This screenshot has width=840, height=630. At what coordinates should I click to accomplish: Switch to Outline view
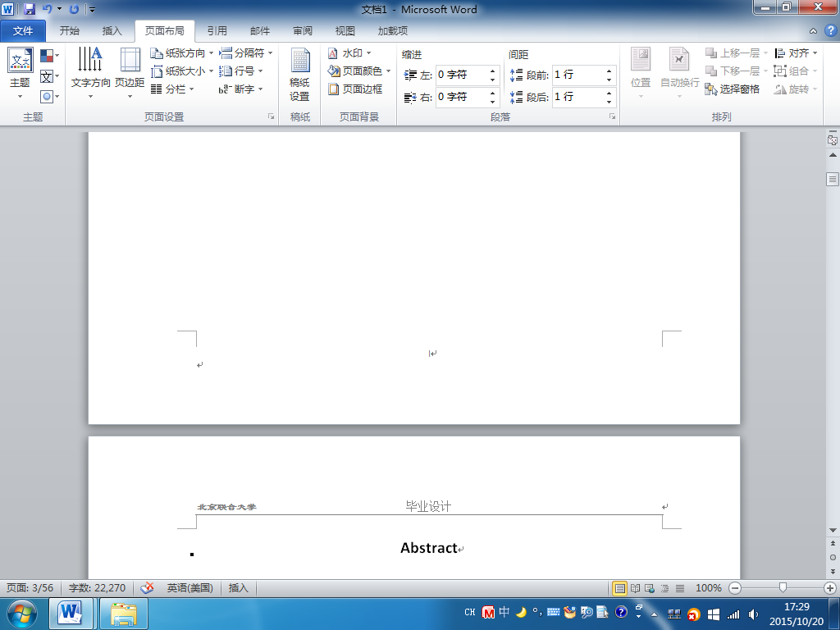(x=664, y=588)
